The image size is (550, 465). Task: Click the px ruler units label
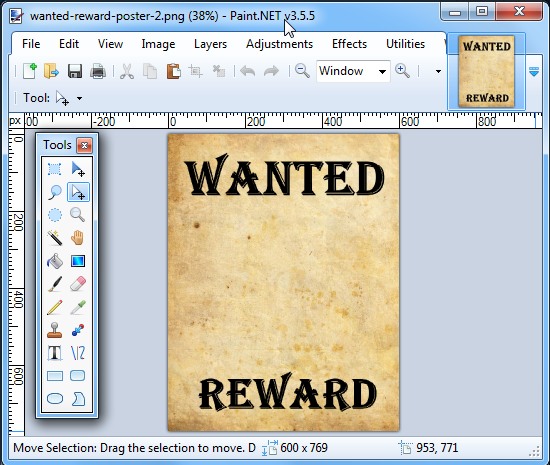click(15, 121)
